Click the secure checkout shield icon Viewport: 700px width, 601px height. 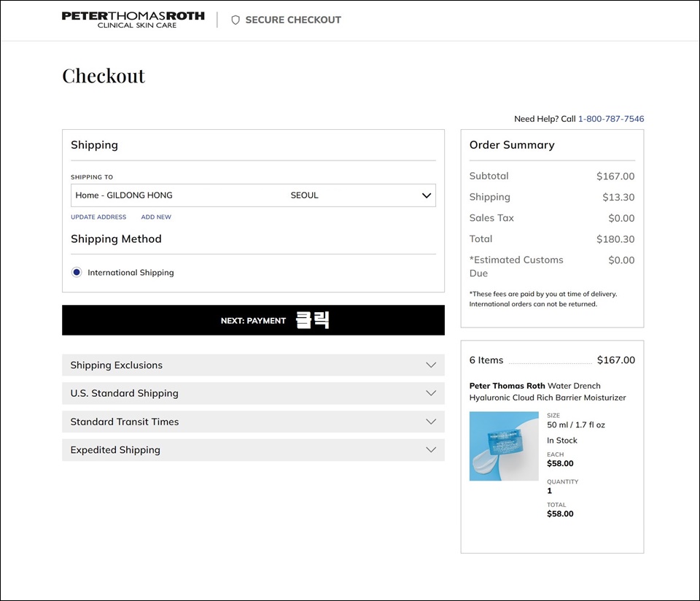tap(236, 20)
